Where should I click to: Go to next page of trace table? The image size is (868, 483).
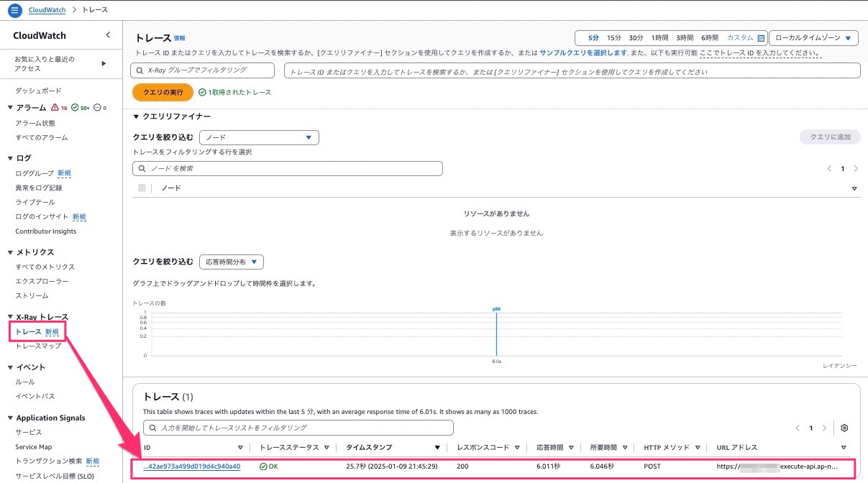(x=824, y=428)
